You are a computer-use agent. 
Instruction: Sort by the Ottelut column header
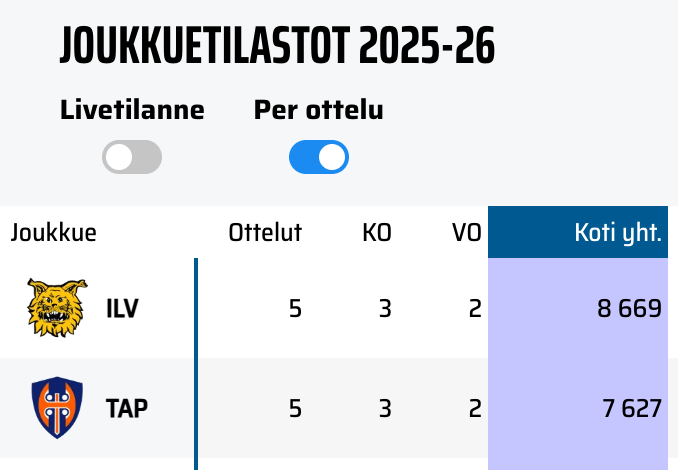(x=265, y=234)
